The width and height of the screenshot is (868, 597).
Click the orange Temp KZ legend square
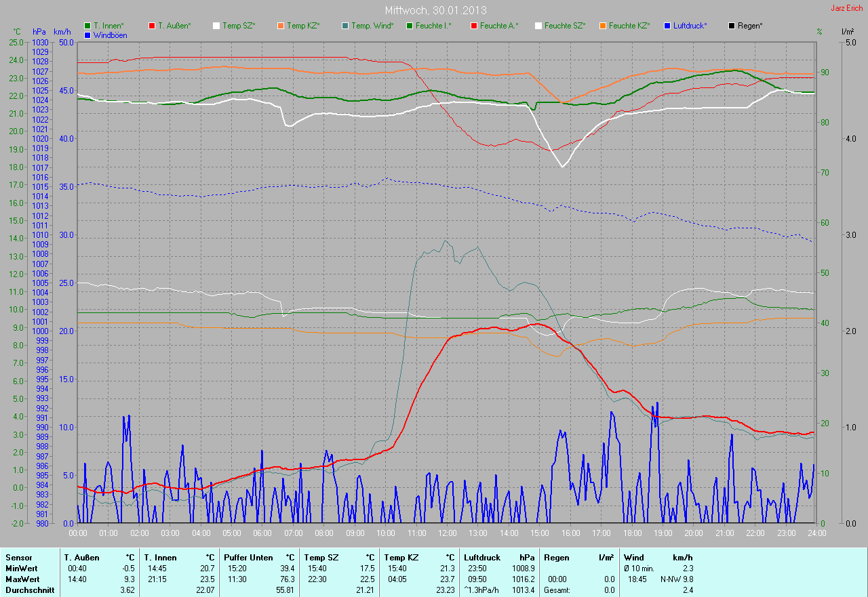pos(281,26)
